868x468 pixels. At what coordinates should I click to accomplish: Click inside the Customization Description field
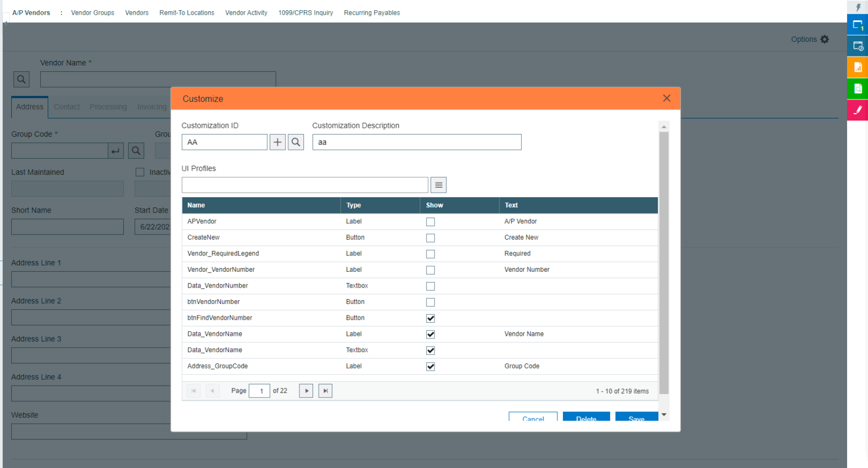[x=416, y=142]
